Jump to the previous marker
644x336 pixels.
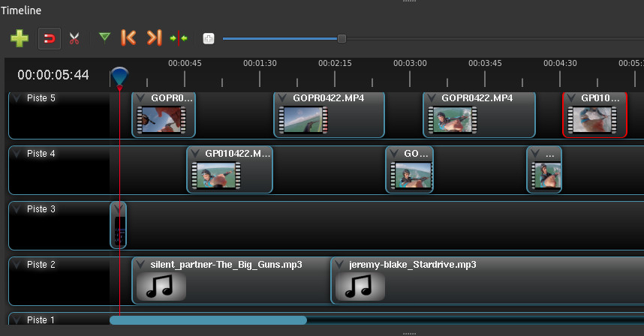point(128,37)
